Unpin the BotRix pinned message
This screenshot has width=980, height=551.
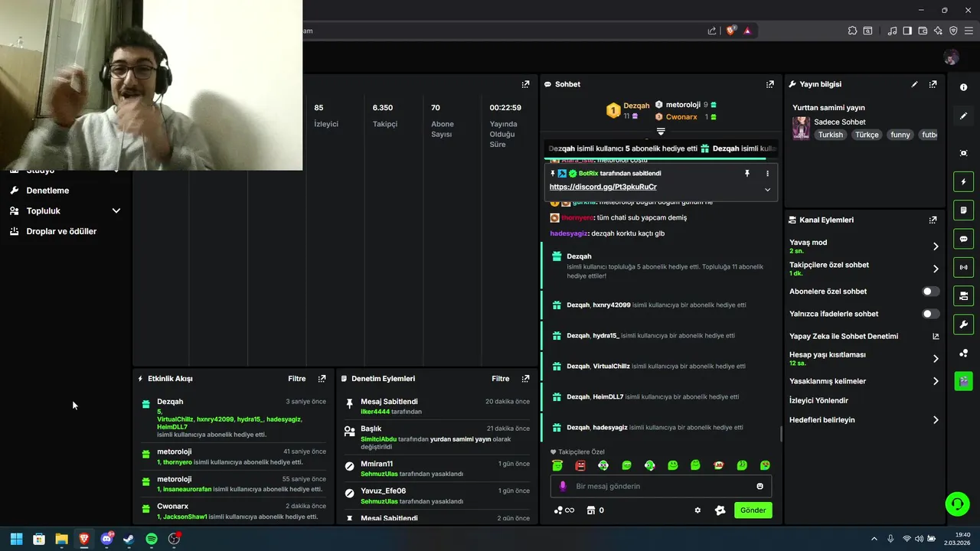point(747,174)
